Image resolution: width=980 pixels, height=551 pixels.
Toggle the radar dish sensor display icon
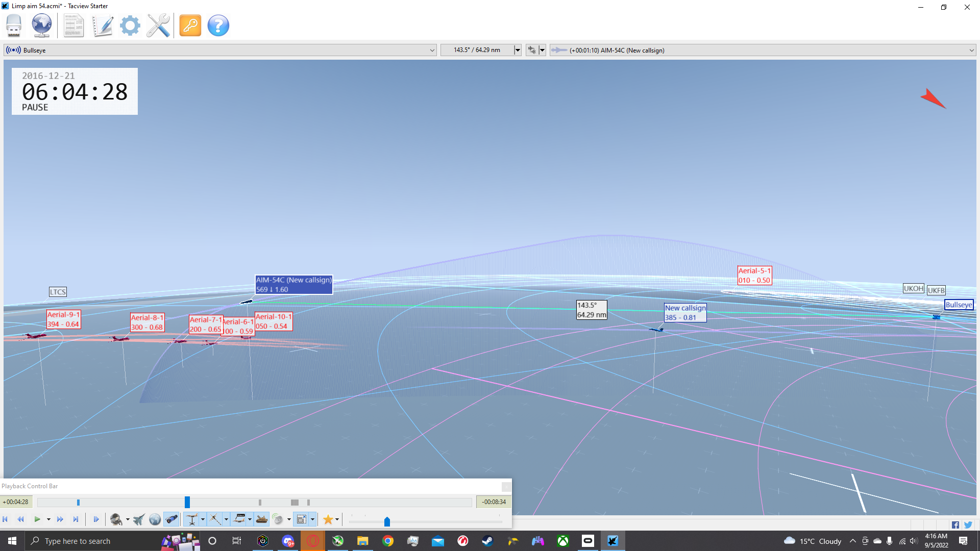click(278, 519)
